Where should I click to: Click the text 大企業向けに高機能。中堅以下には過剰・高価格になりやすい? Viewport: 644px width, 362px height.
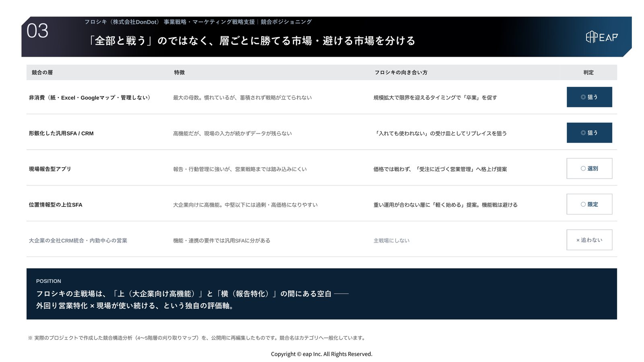245,205
